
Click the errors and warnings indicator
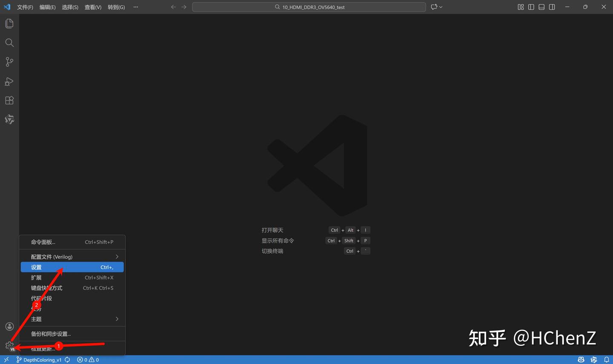pos(88,360)
